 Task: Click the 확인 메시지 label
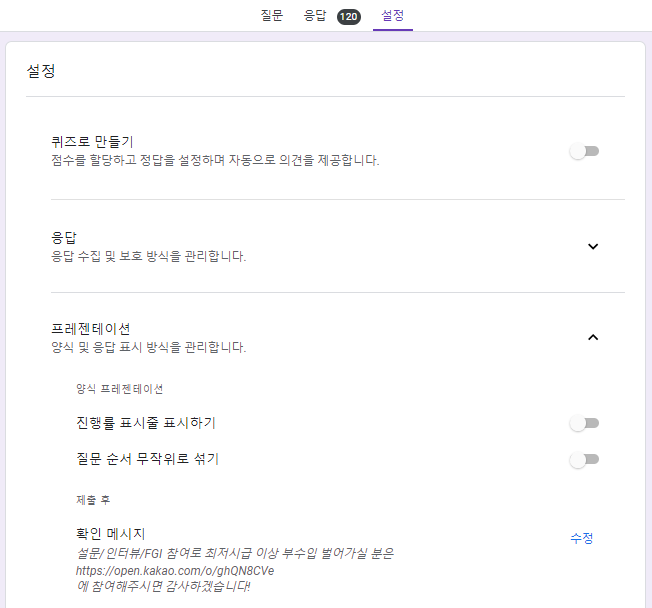(111, 534)
